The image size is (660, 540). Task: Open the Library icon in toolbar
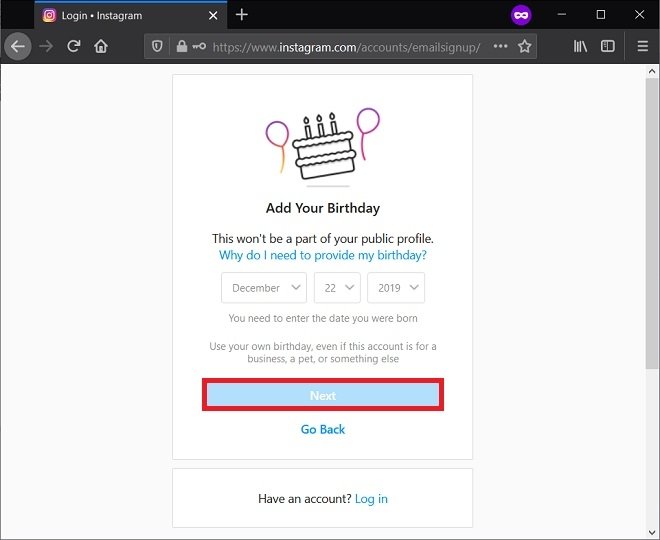580,46
